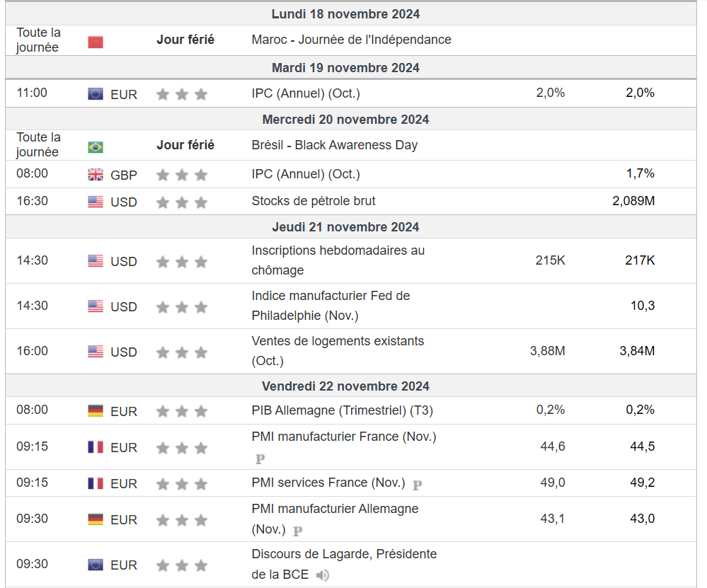Open Stocks de pétrole brut event
This screenshot has height=588, width=707.
tap(314, 201)
